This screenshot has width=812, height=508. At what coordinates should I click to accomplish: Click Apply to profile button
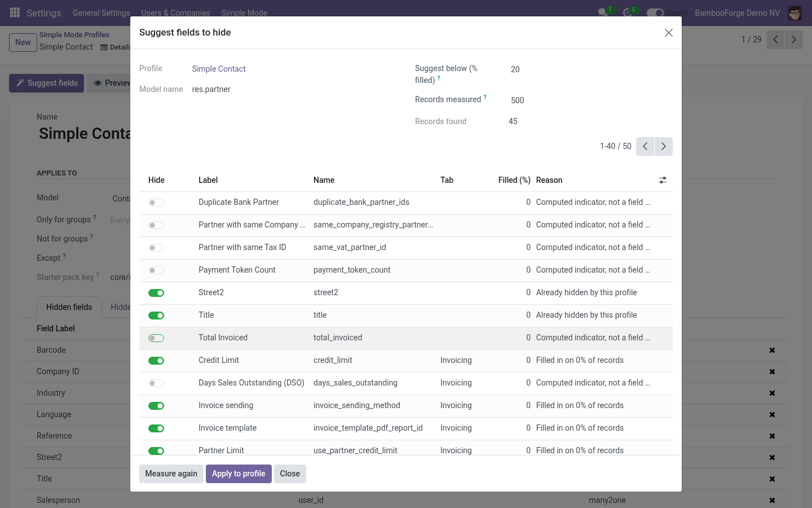coord(239,474)
